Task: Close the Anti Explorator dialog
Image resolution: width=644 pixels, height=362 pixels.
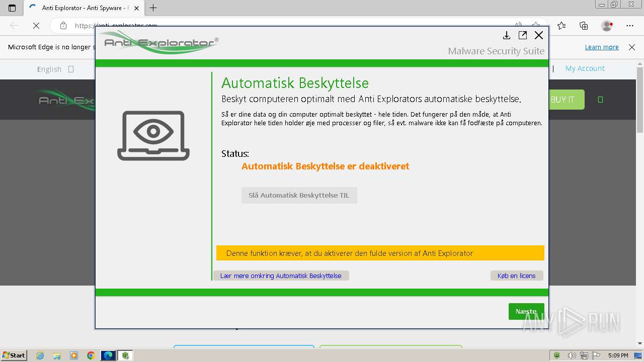Action: 539,35
